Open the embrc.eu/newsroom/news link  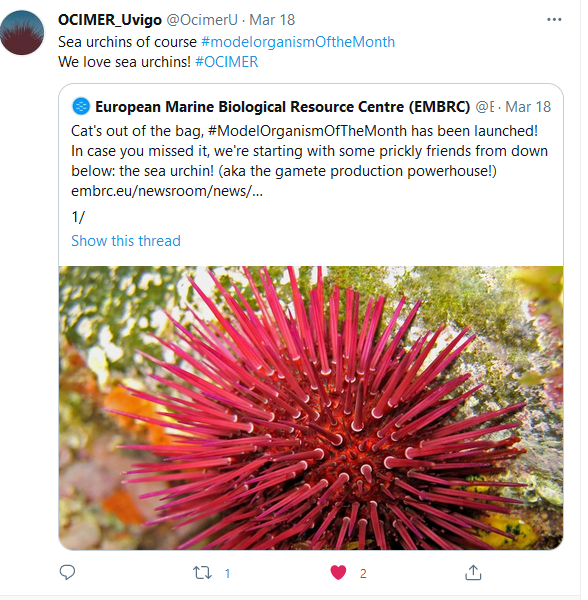tap(167, 191)
